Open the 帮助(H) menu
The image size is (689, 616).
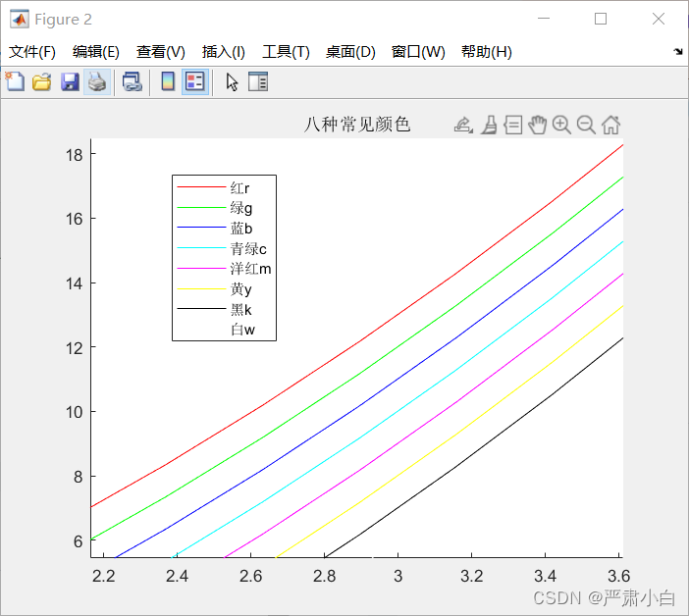(x=487, y=52)
